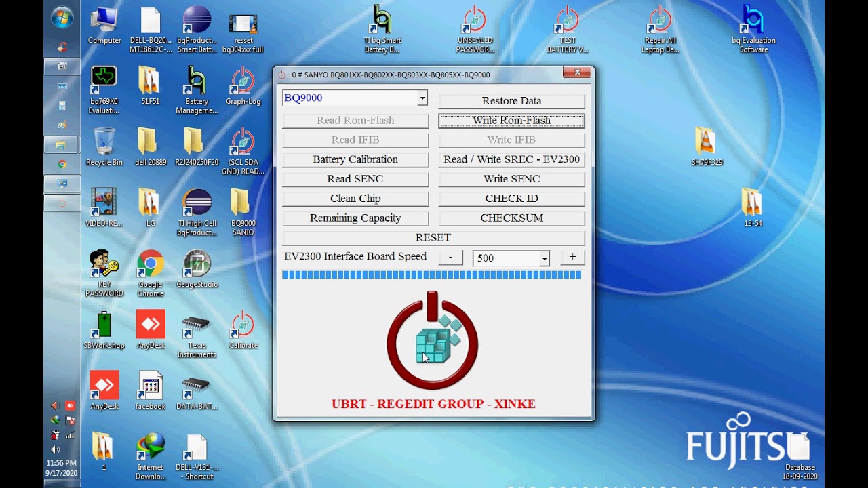The width and height of the screenshot is (868, 488).
Task: Open Chrome from the taskbar
Action: 62,164
